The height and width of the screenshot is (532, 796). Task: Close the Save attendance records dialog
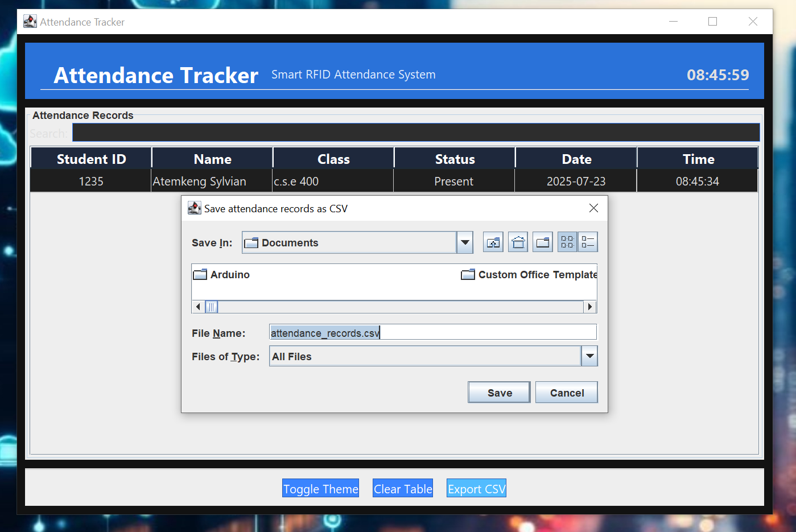coord(593,208)
